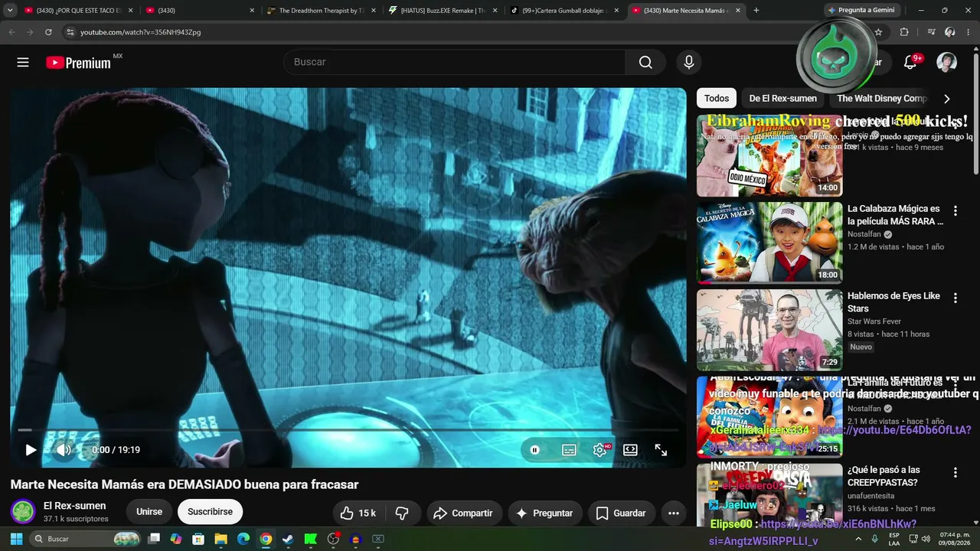Toggle subtitles in the video player
Viewport: 980px width, 551px height.
pyautogui.click(x=569, y=450)
